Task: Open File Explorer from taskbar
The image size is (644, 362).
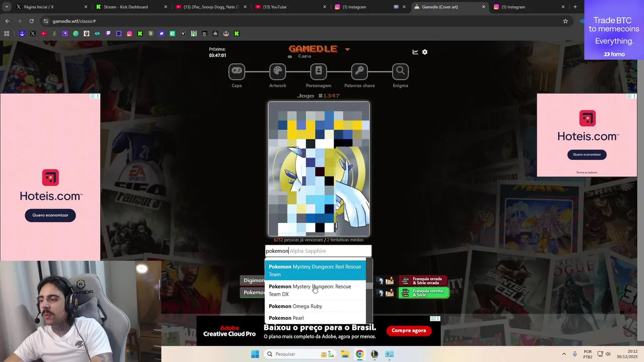Action: [345, 354]
